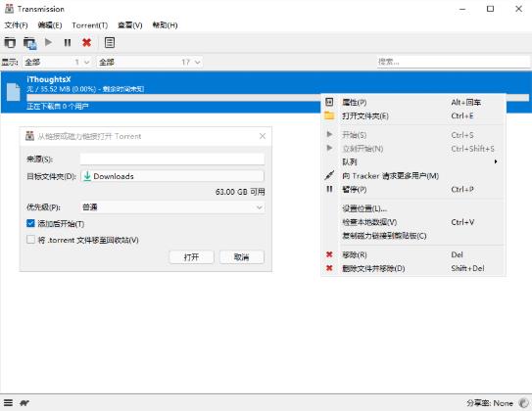Select the iThoughtsX torrent name
532x411 pixels.
(x=49, y=79)
